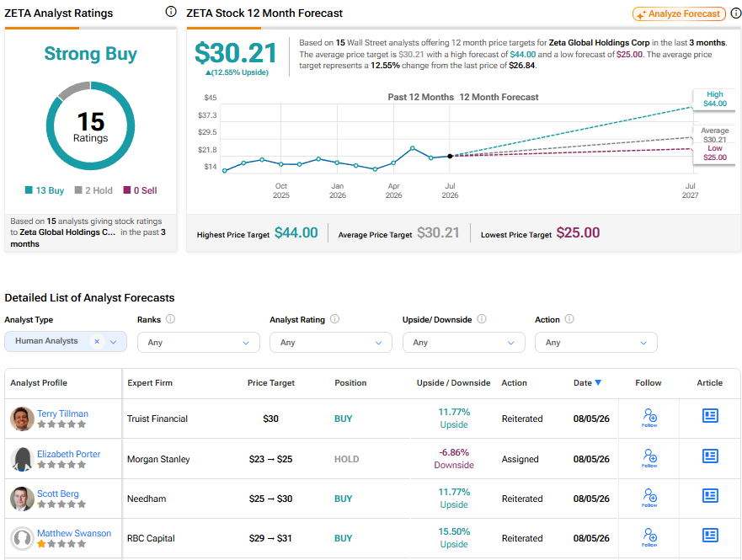Expand the Analyst Type dropdown chevron
The image size is (742, 560).
[114, 342]
